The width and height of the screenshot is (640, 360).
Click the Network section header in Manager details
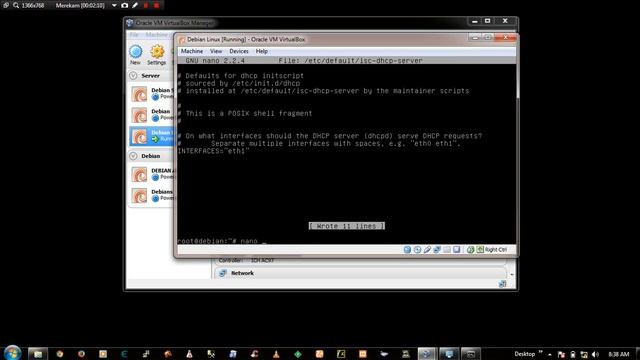tap(361, 273)
